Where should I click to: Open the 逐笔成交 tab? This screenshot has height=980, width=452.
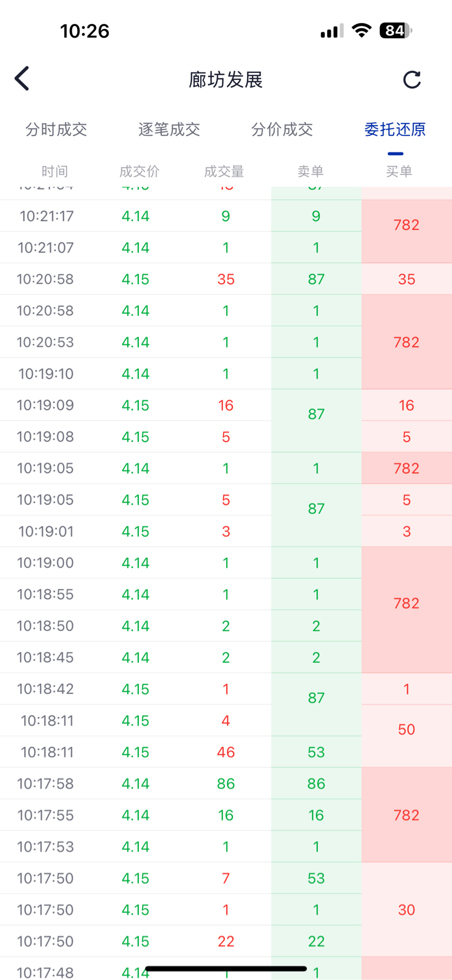tap(169, 129)
